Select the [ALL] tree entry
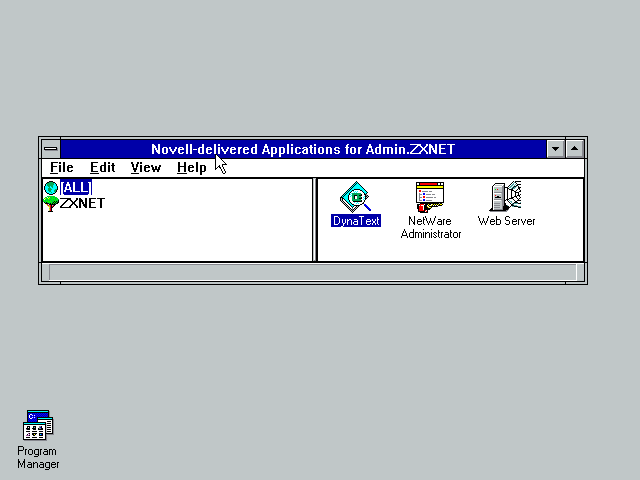The width and height of the screenshot is (640, 480). click(76, 188)
